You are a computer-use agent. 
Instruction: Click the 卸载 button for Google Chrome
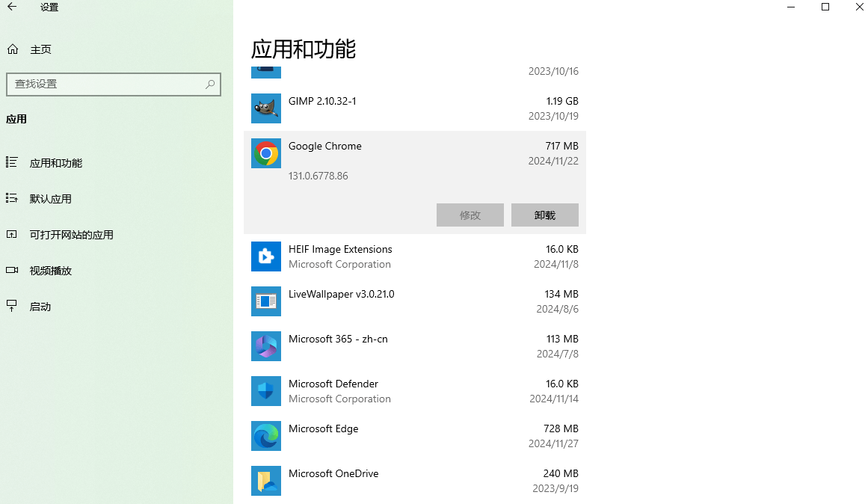(544, 215)
